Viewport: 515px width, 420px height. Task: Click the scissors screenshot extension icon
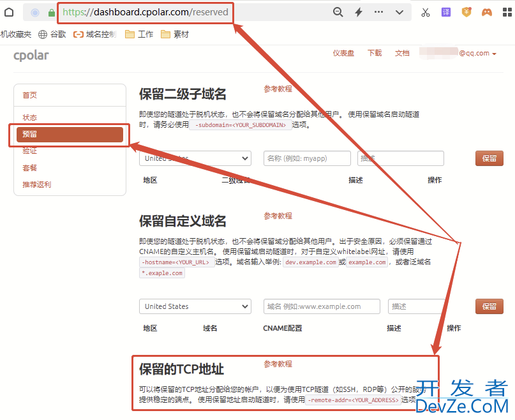(426, 13)
